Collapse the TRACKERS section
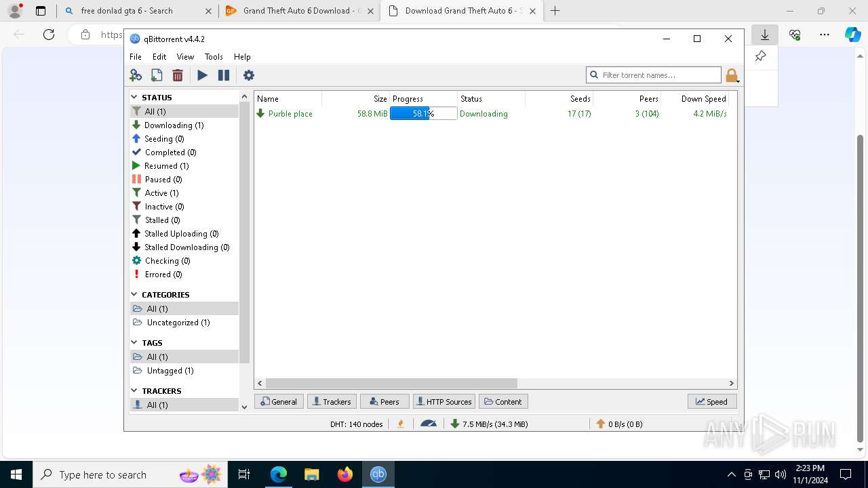Viewport: 868px width, 488px height. [x=134, y=390]
